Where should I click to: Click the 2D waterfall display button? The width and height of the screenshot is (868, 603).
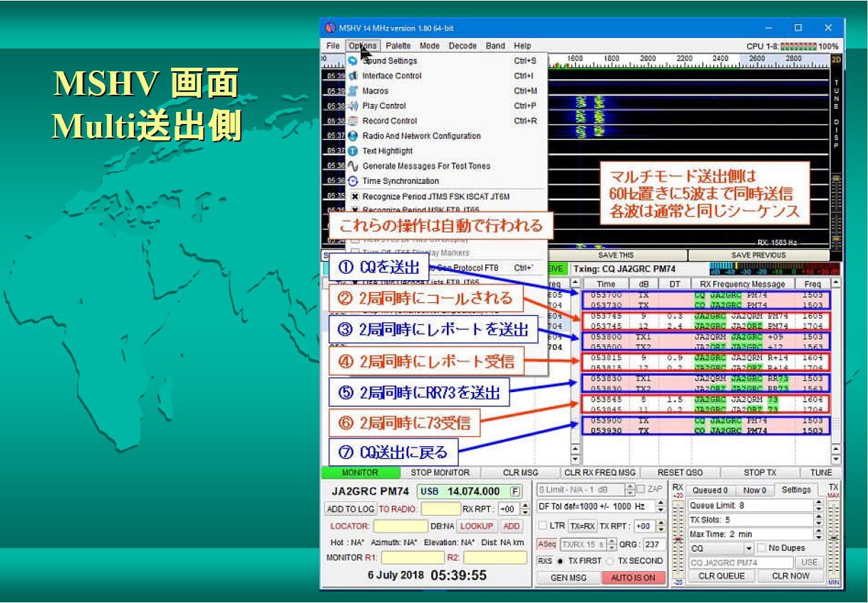point(835,60)
